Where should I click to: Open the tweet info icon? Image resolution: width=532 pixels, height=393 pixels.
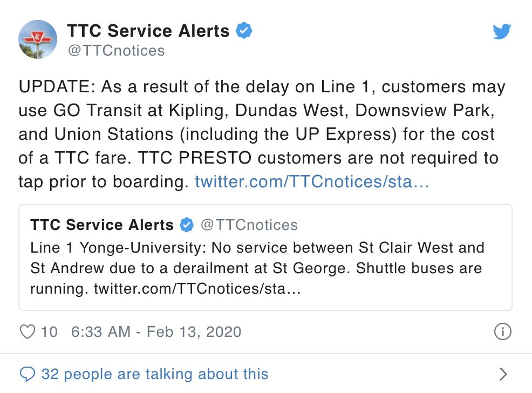tap(502, 331)
